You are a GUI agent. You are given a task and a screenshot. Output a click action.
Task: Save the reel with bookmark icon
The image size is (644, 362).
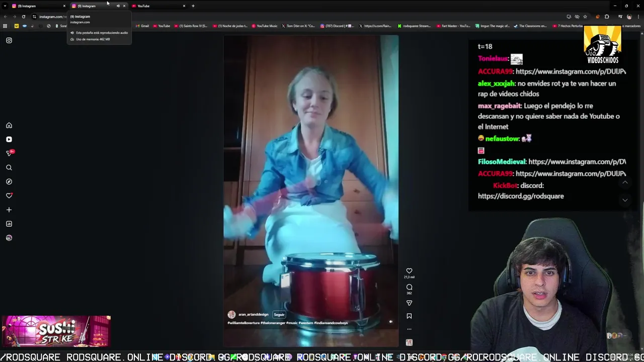[409, 316]
